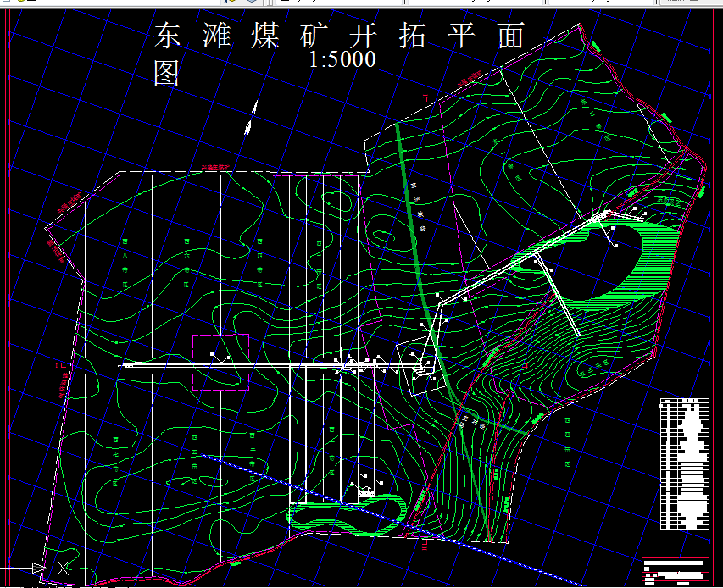The image size is (723, 588).
Task: Select the red title block frame
Action: (676, 572)
